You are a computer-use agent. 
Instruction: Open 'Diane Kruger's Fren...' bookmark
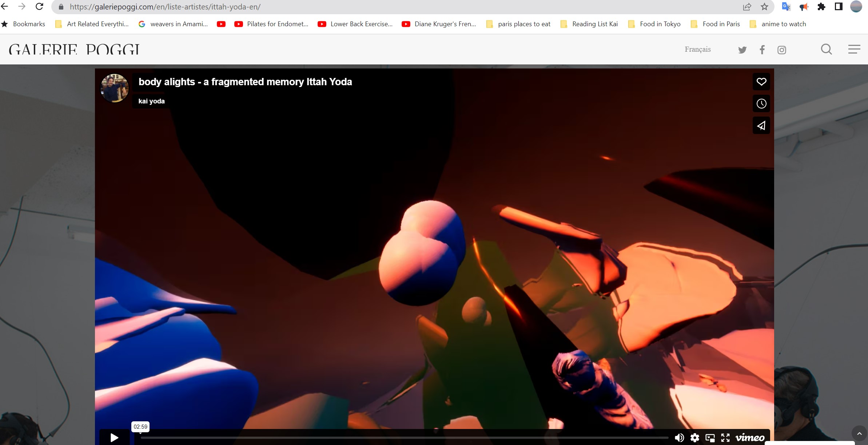click(439, 24)
